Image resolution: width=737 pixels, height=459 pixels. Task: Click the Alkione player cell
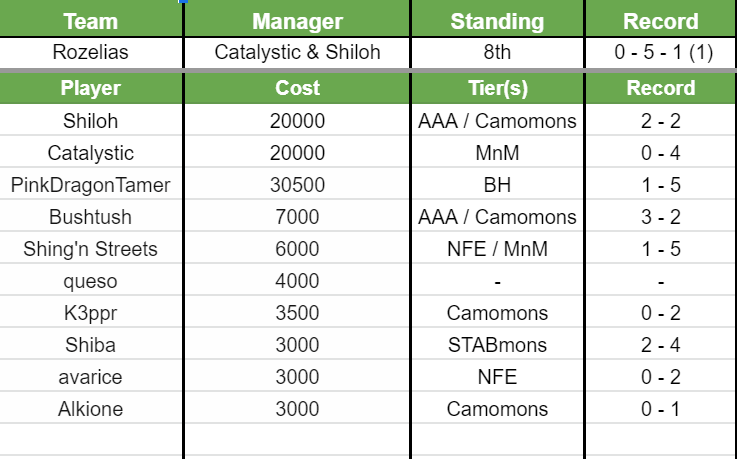91,408
